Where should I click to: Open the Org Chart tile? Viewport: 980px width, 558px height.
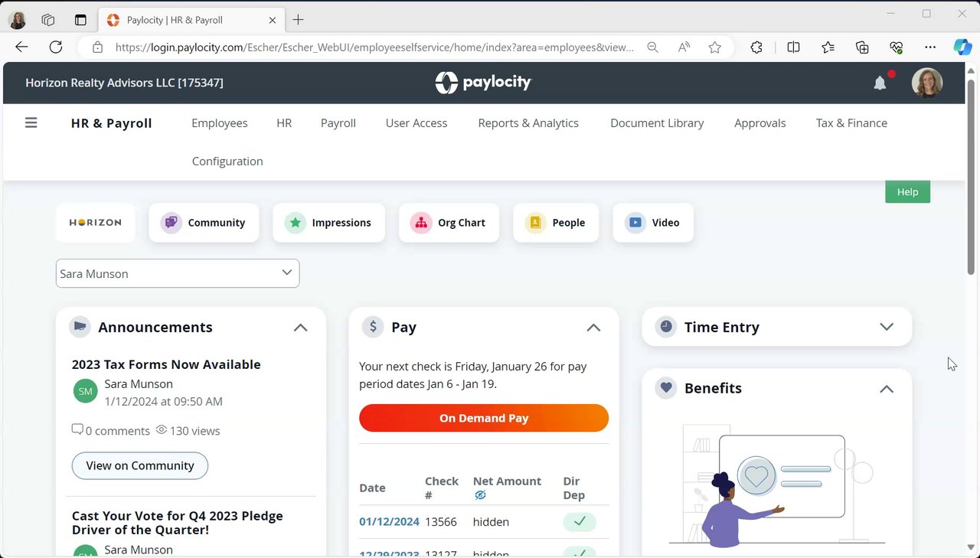[449, 223]
